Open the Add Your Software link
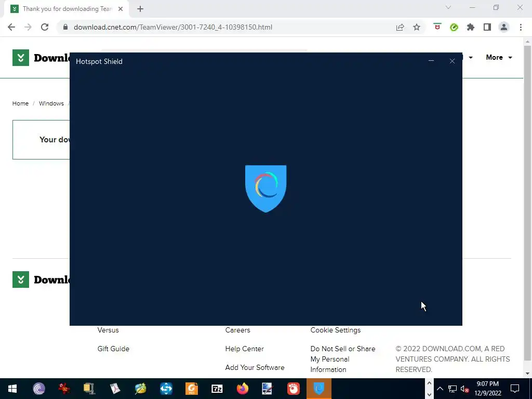This screenshot has height=399, width=532. (255, 367)
